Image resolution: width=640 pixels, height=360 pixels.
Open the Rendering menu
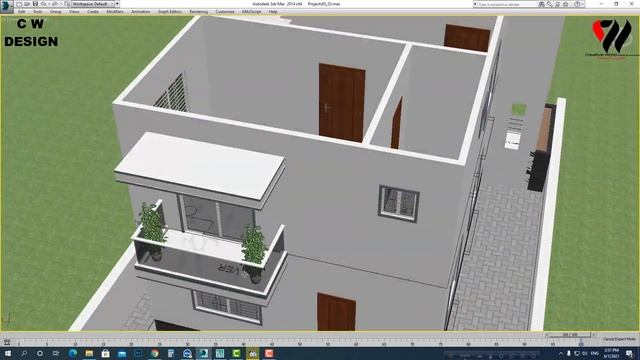198,12
